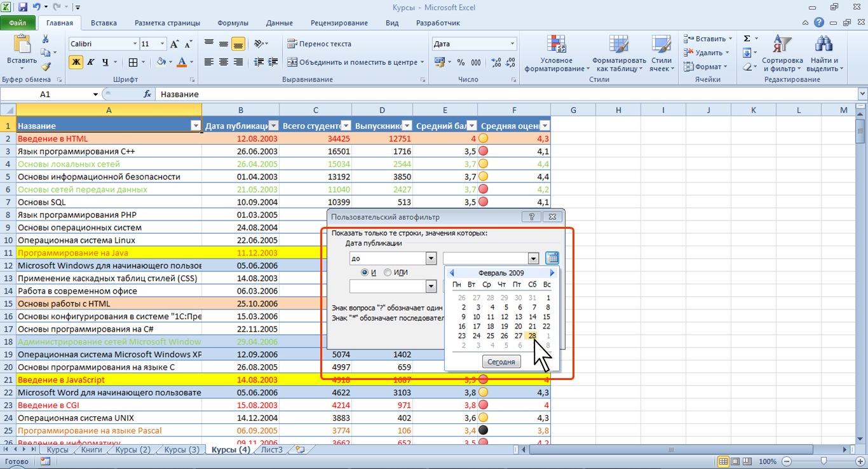Open Find and Select (Найти и выделить)
The image size is (868, 469).
point(824,53)
